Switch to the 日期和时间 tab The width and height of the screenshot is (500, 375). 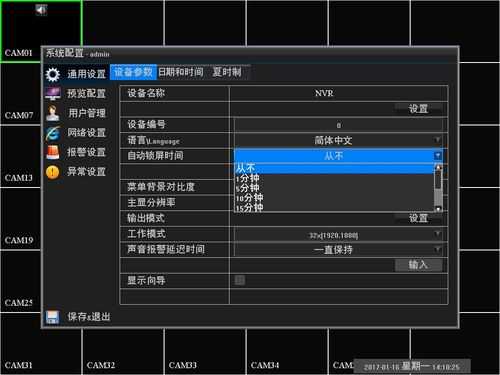tap(181, 72)
